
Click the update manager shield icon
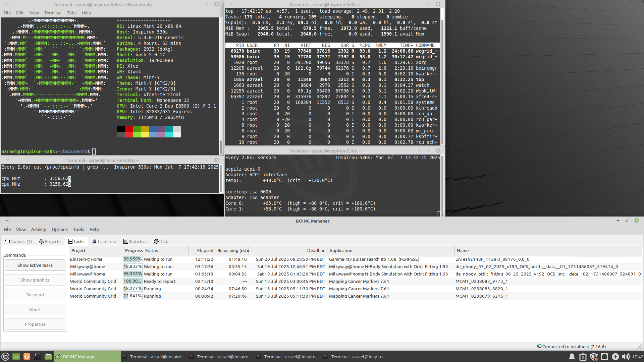pos(594,357)
